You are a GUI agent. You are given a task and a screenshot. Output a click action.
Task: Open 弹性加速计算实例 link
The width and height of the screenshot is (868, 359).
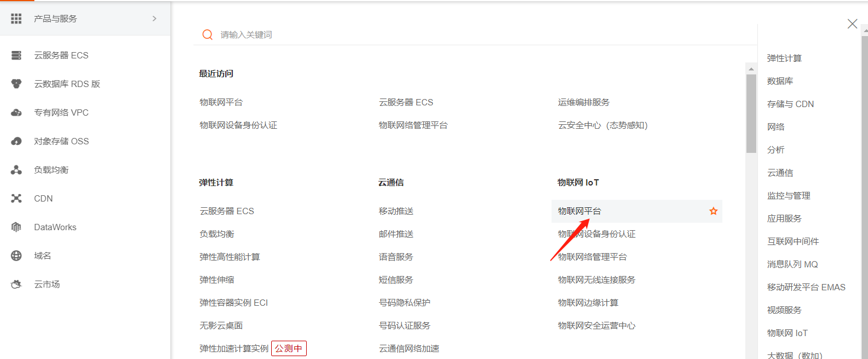234,349
